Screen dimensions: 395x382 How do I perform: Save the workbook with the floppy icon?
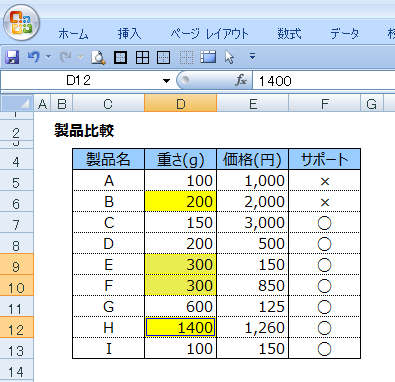(x=12, y=57)
